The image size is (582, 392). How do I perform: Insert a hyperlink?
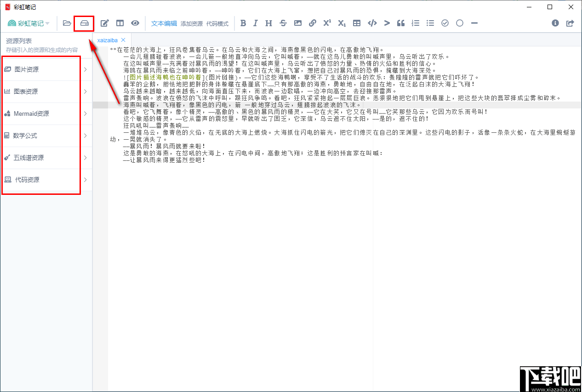[x=313, y=23]
